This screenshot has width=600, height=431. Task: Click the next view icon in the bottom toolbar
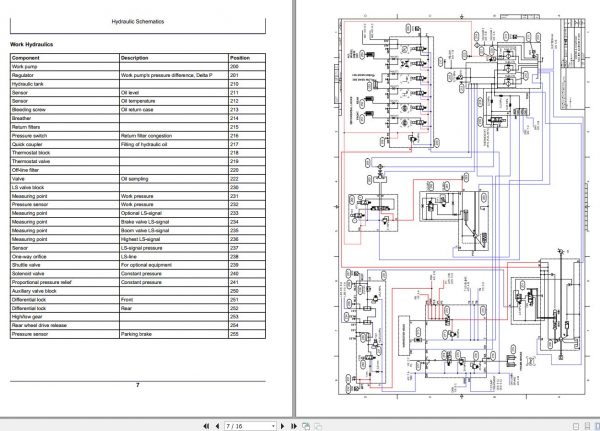point(318,426)
